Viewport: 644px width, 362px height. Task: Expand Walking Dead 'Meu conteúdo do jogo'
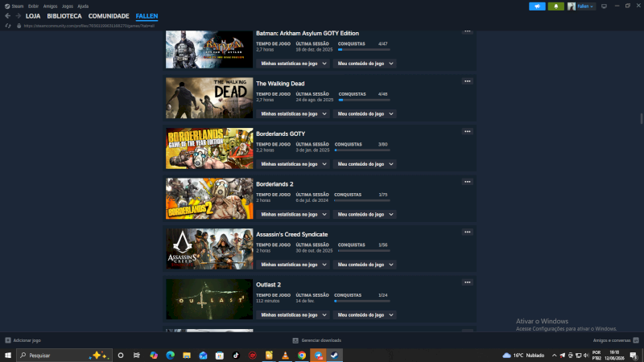(x=365, y=113)
